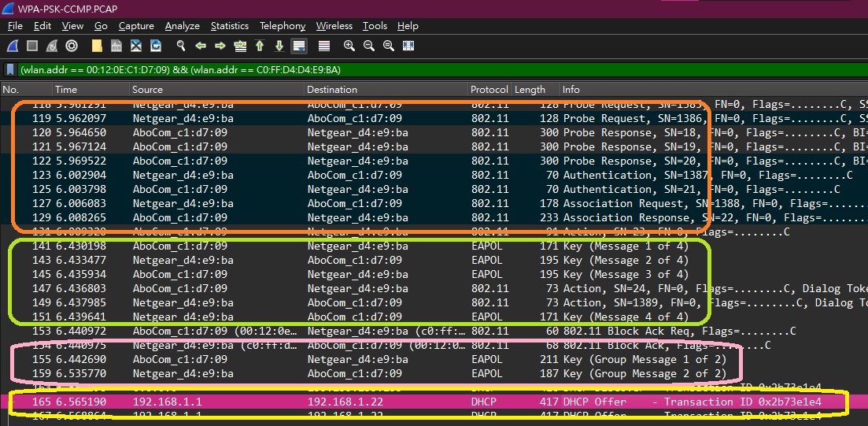Select packet 165 DHCP Offer row

(x=434, y=402)
